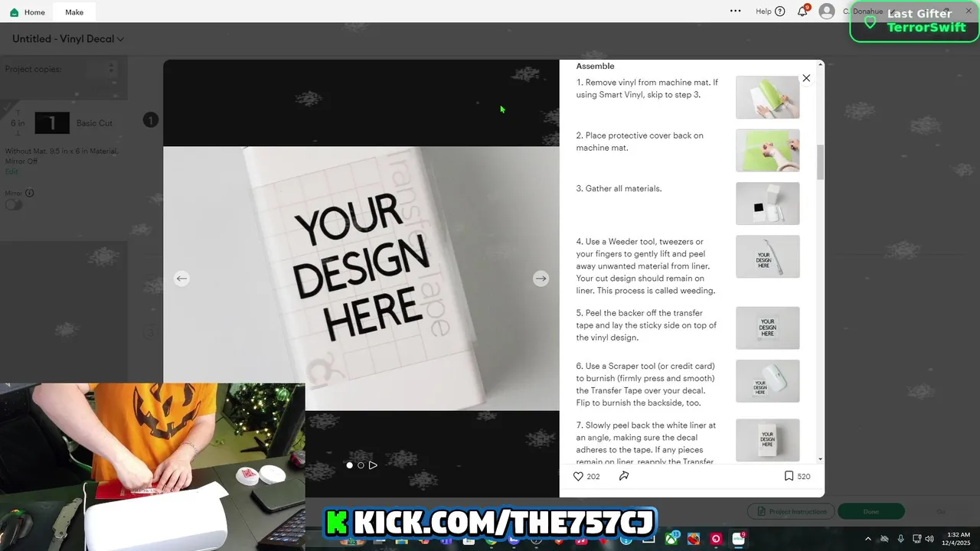Show hidden system tray icons
The height and width of the screenshot is (551, 980).
tap(867, 539)
